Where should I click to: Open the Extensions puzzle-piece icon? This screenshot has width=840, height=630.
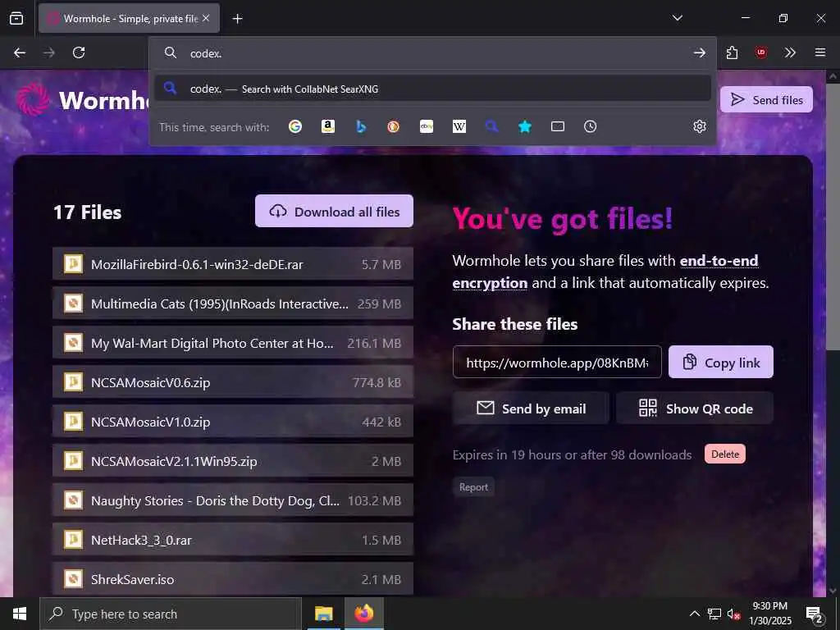click(x=733, y=52)
